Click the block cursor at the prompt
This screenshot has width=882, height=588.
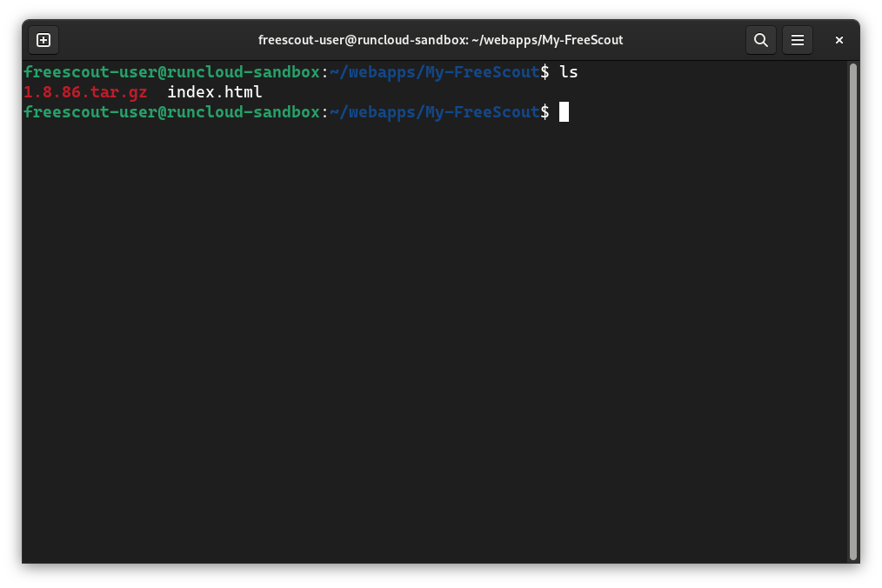click(x=564, y=112)
